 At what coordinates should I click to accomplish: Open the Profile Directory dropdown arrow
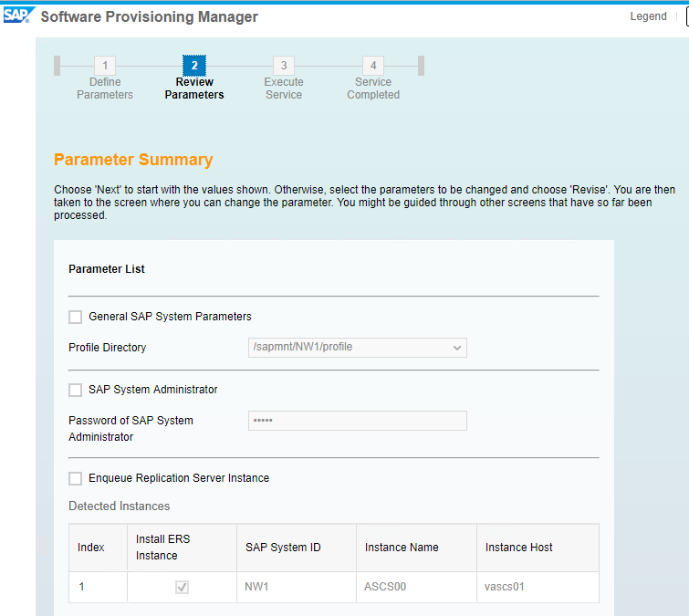tap(457, 348)
